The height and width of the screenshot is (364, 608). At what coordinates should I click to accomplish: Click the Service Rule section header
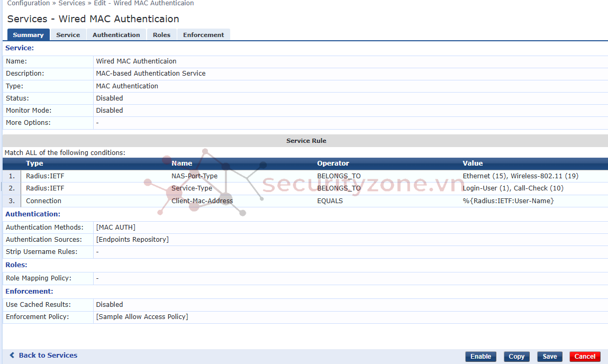pyautogui.click(x=306, y=141)
